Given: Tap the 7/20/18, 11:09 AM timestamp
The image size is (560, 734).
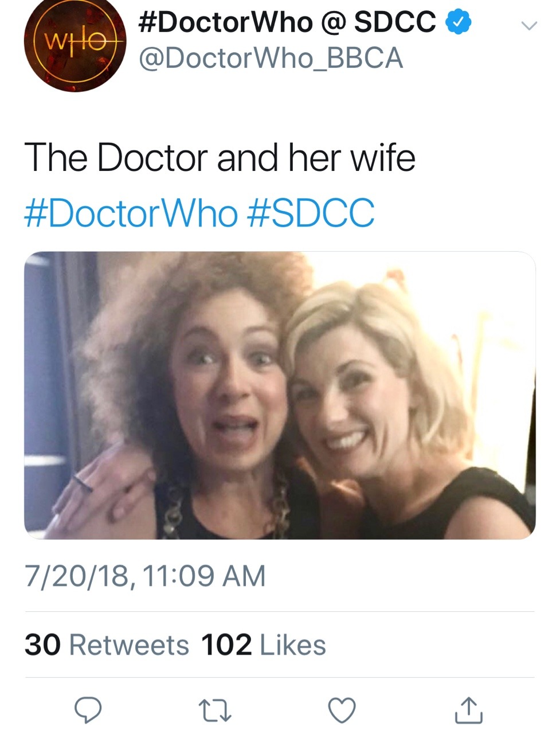Looking at the screenshot, I should [145, 576].
